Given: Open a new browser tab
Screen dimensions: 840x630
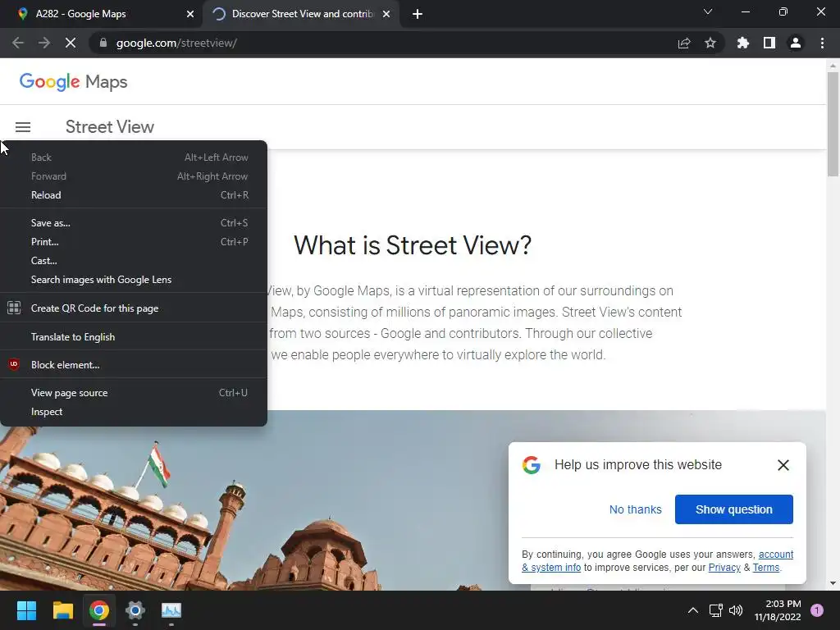Looking at the screenshot, I should click(x=418, y=14).
